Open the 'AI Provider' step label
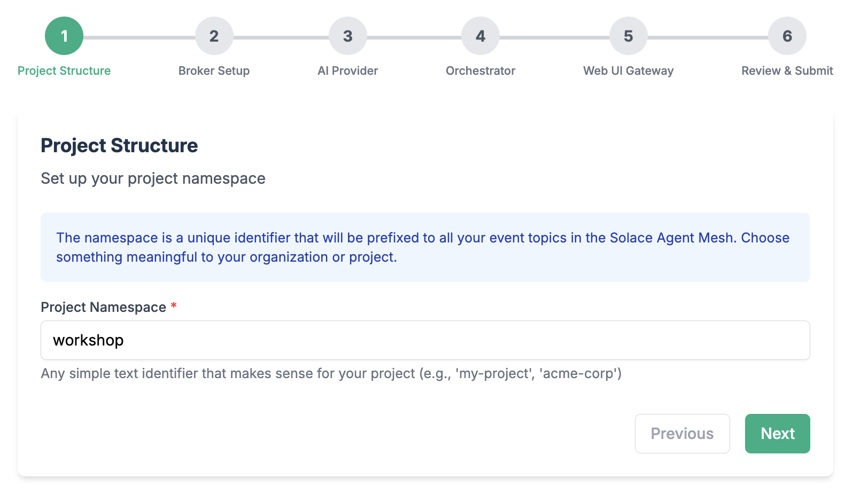This screenshot has height=502, width=868. click(347, 70)
